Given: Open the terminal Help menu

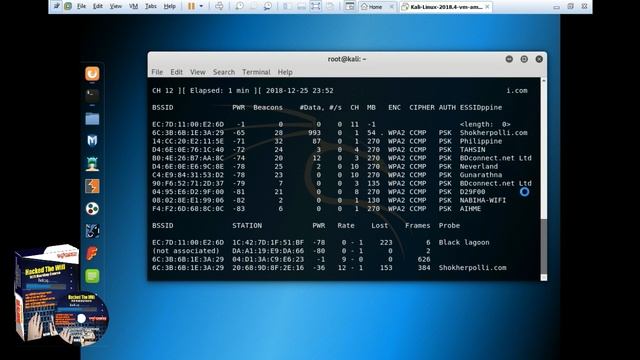Looking at the screenshot, I should tap(285, 72).
